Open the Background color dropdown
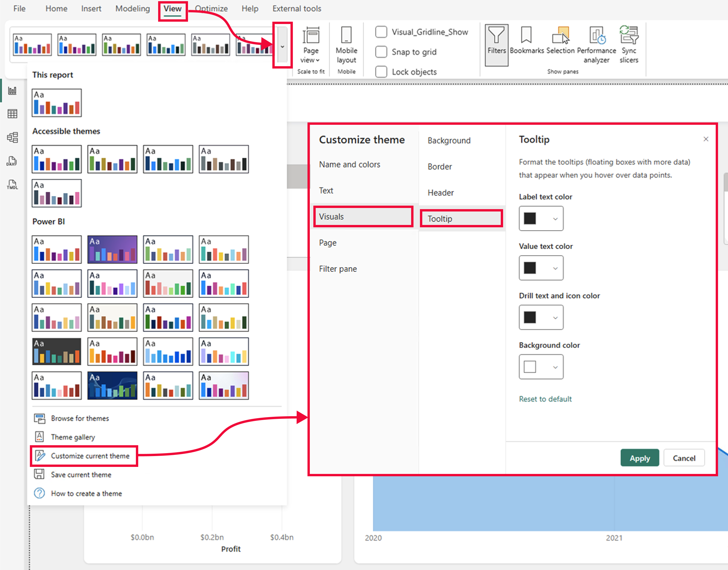 point(555,367)
